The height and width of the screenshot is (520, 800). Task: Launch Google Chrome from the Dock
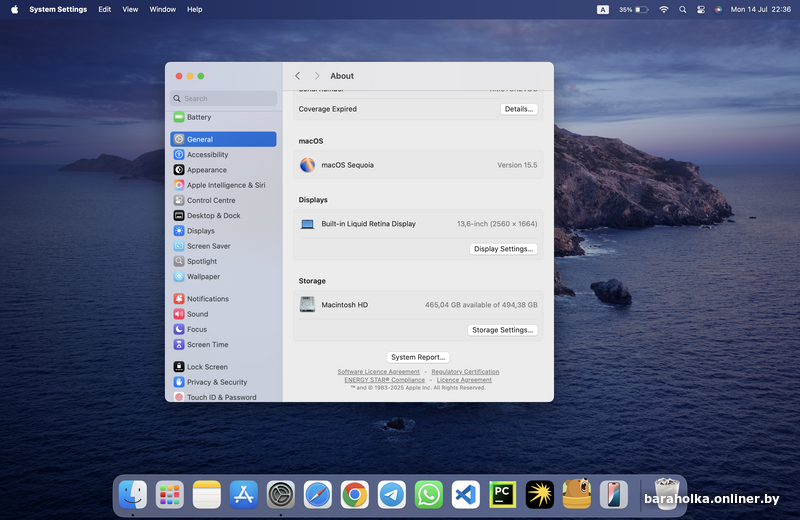pyautogui.click(x=355, y=494)
